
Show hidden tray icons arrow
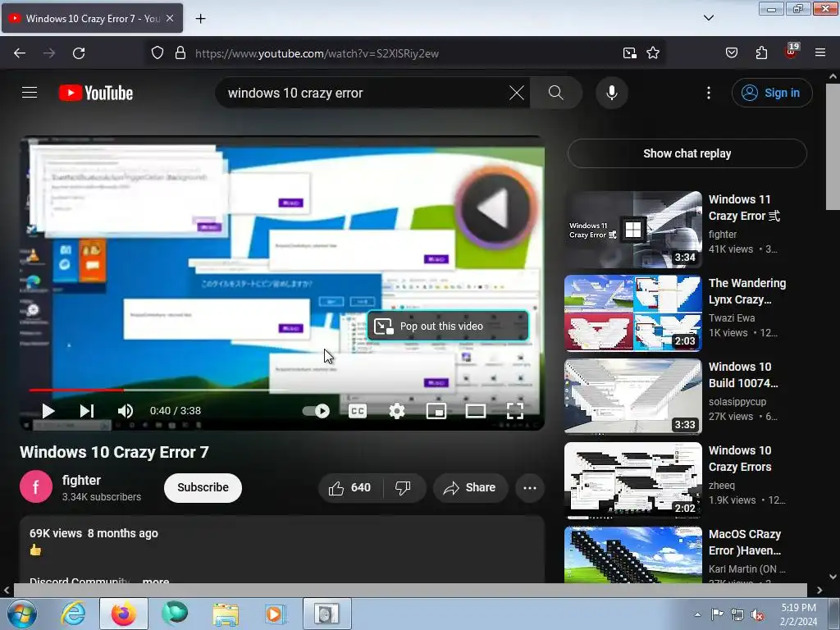click(x=697, y=614)
